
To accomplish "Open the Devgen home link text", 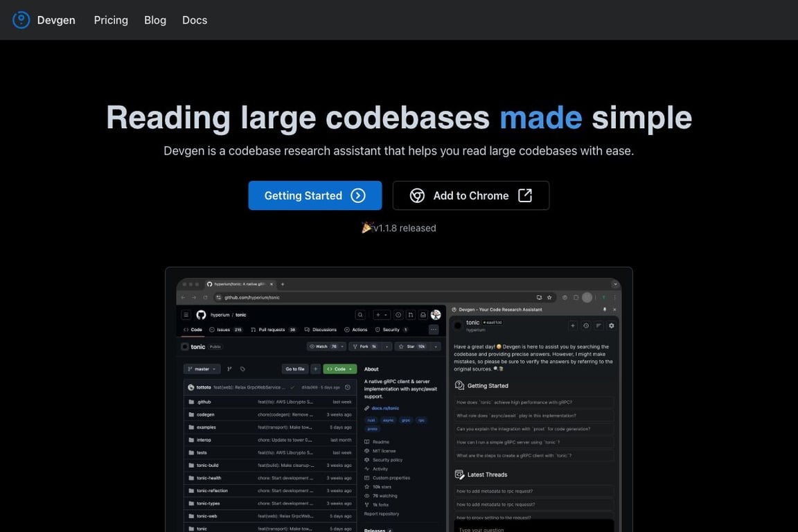I will (56, 20).
